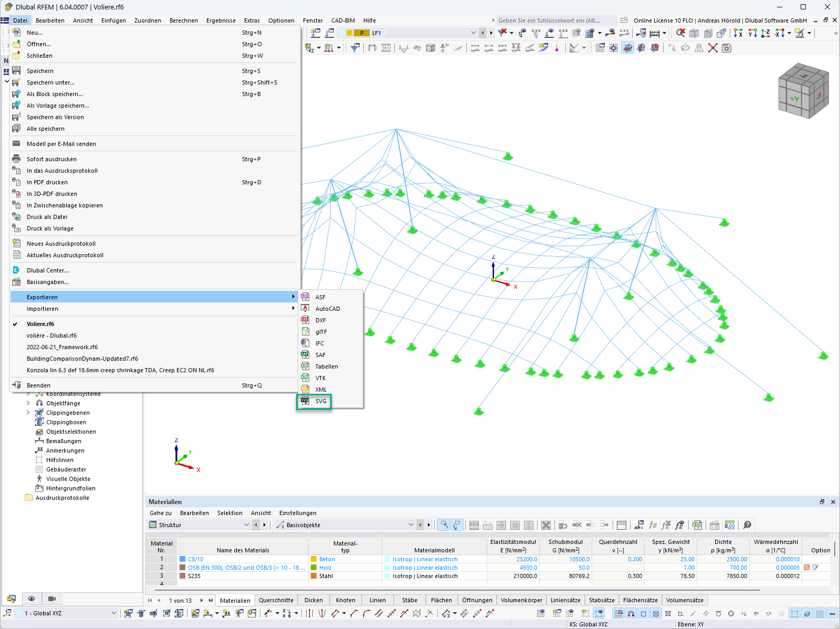Click the blue color swatch of material C8/10

[x=183, y=559]
